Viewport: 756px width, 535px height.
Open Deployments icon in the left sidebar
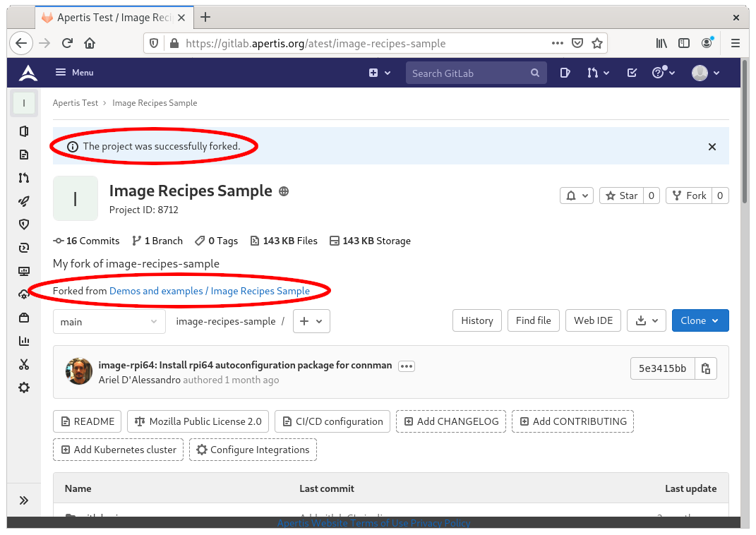click(x=23, y=248)
